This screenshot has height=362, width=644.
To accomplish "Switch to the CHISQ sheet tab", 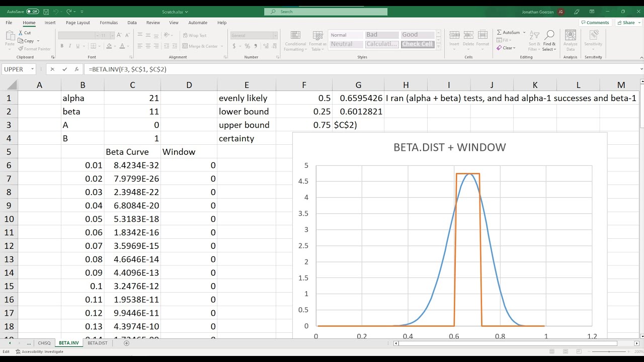I will point(44,343).
